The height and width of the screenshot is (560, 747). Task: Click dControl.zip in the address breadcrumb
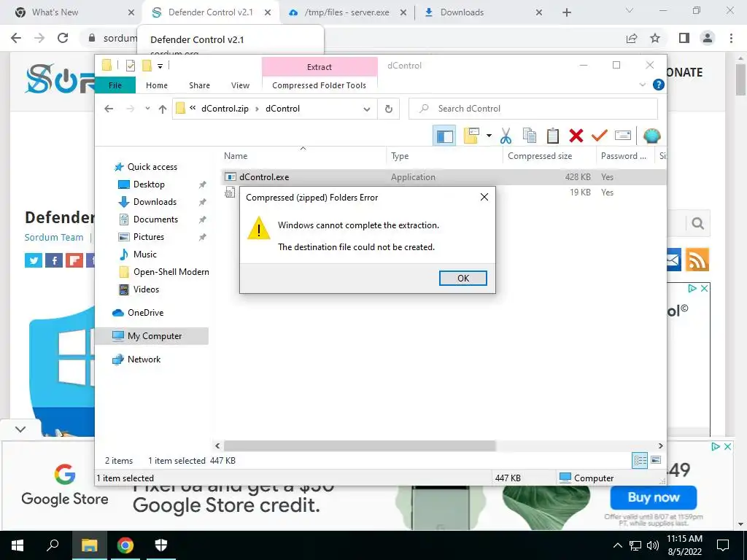[x=225, y=109]
